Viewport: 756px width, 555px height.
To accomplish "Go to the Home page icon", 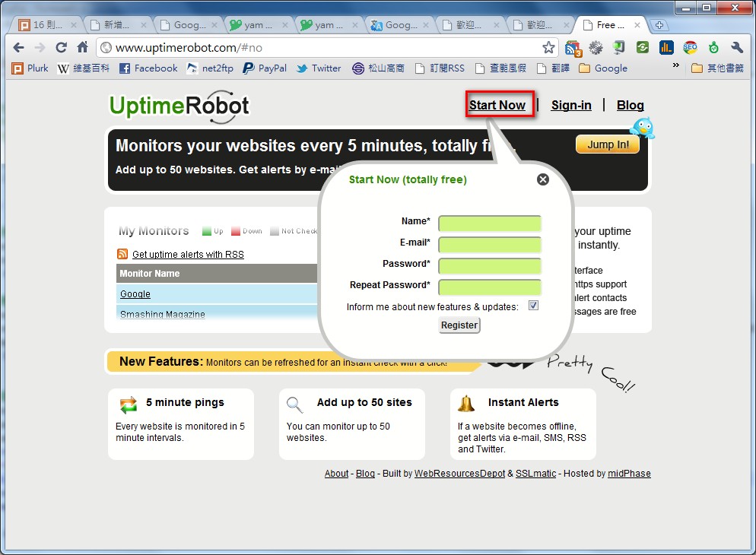I will coord(83,47).
